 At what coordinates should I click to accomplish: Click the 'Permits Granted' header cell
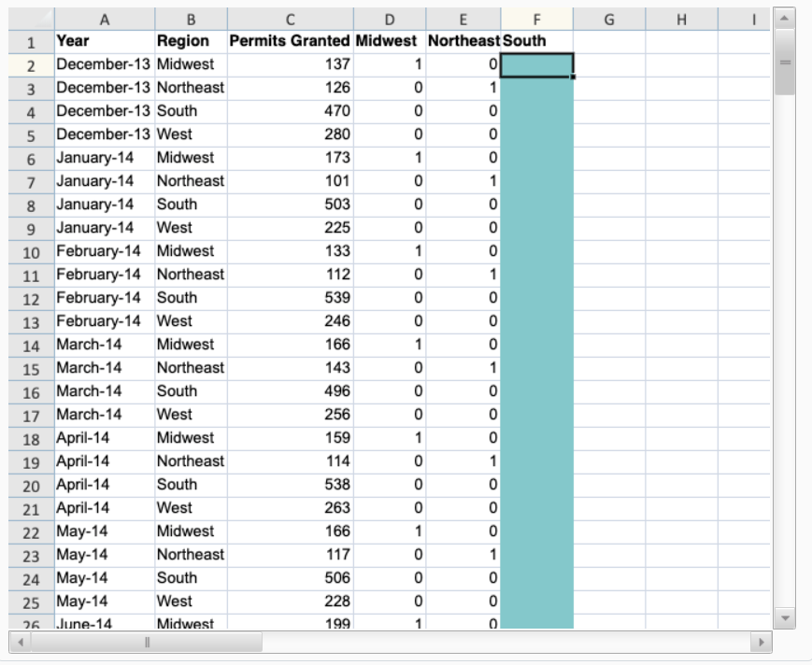tap(290, 41)
